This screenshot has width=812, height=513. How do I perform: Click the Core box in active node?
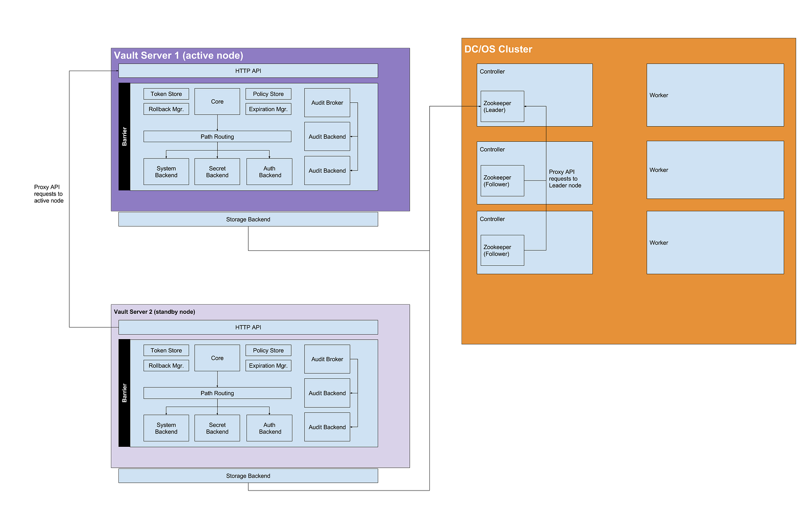click(x=217, y=102)
